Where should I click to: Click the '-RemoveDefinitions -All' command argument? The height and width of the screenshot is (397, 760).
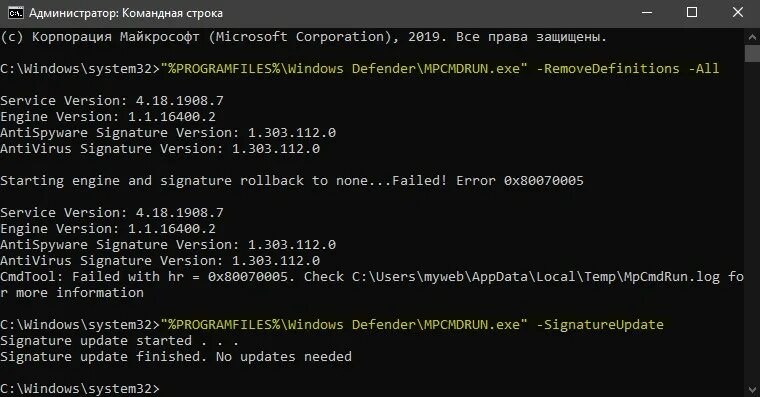628,68
